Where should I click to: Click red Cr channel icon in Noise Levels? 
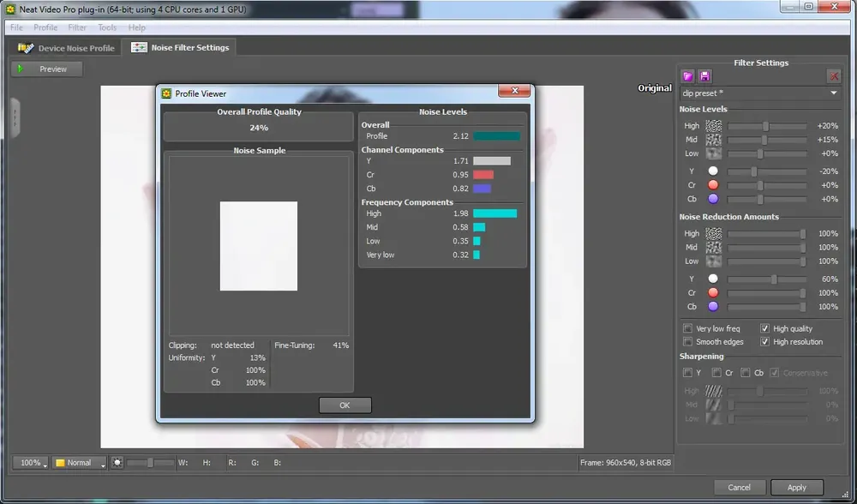tap(713, 185)
